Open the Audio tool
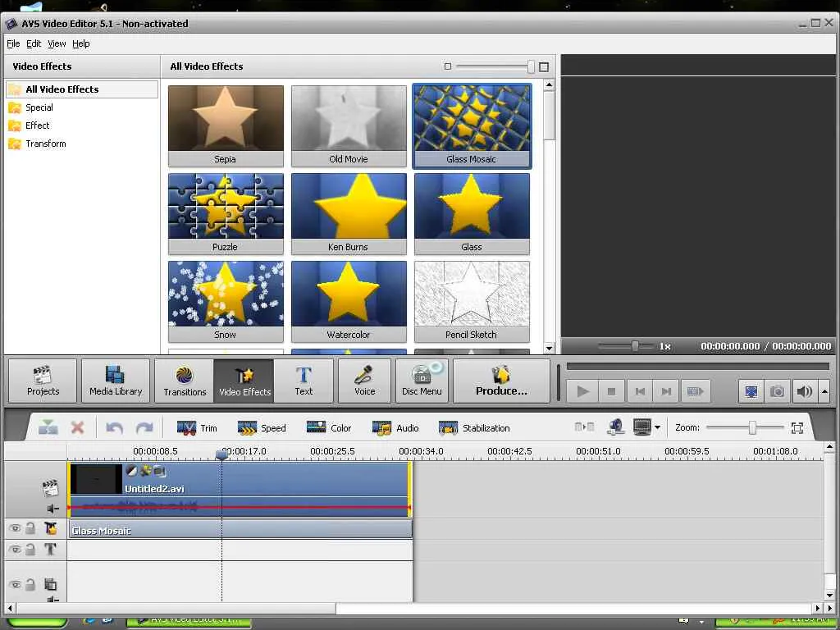This screenshot has width=840, height=630. [395, 428]
